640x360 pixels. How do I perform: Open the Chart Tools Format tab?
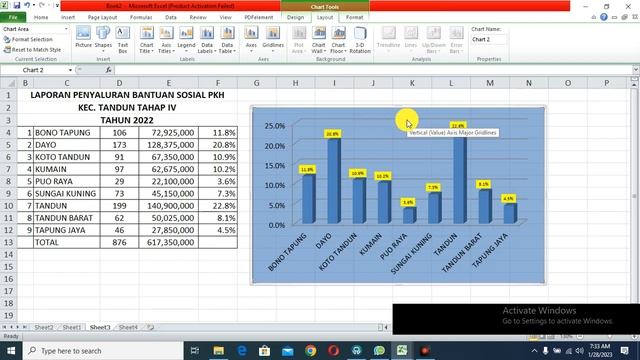[x=354, y=17]
